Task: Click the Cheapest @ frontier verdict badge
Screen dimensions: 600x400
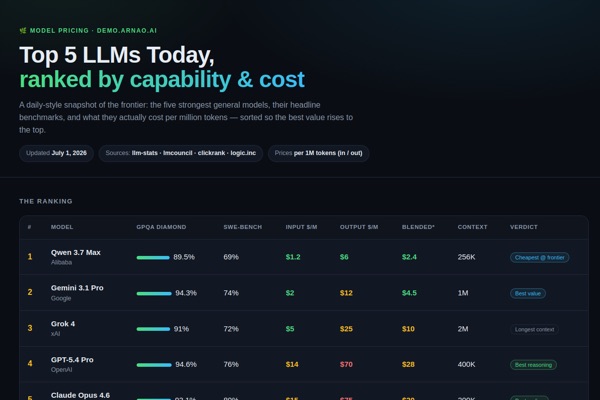Action: pos(540,258)
